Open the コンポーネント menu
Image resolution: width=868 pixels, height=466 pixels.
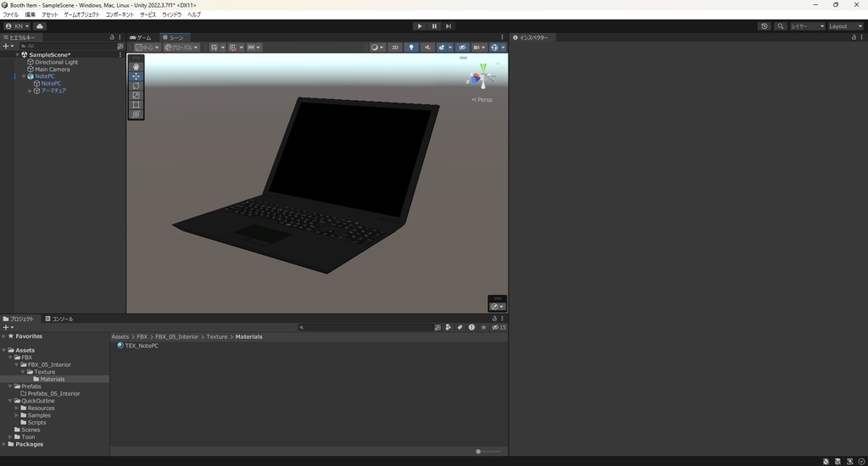tap(120, 14)
